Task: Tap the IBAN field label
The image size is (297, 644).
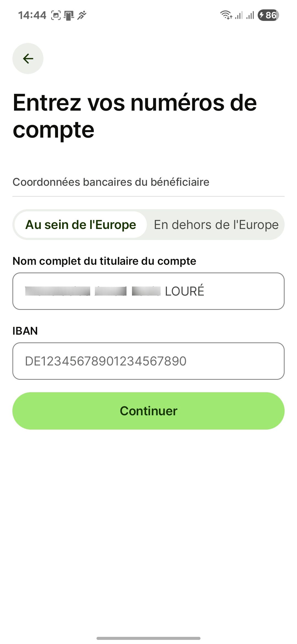Action: pos(25,331)
